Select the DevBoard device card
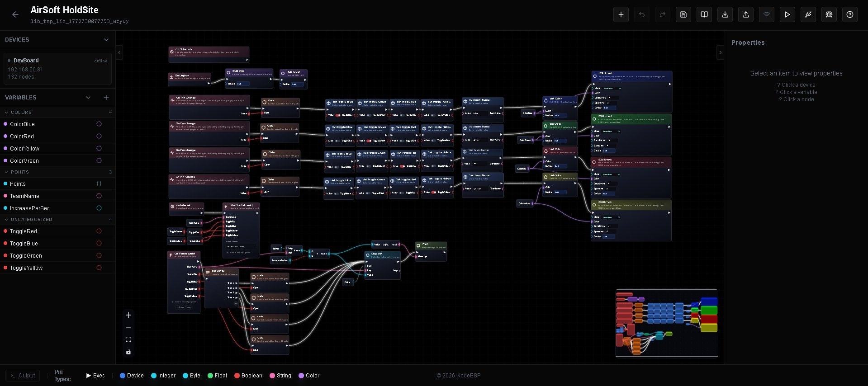This screenshot has height=386, width=868. (57, 68)
